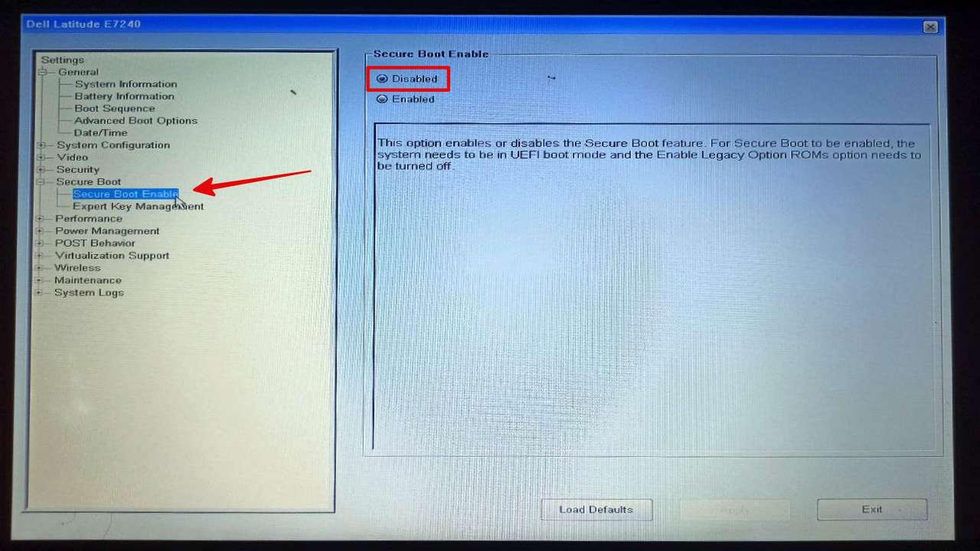This screenshot has width=980, height=551.
Task: Navigate to Expert Key Management
Action: pos(138,206)
